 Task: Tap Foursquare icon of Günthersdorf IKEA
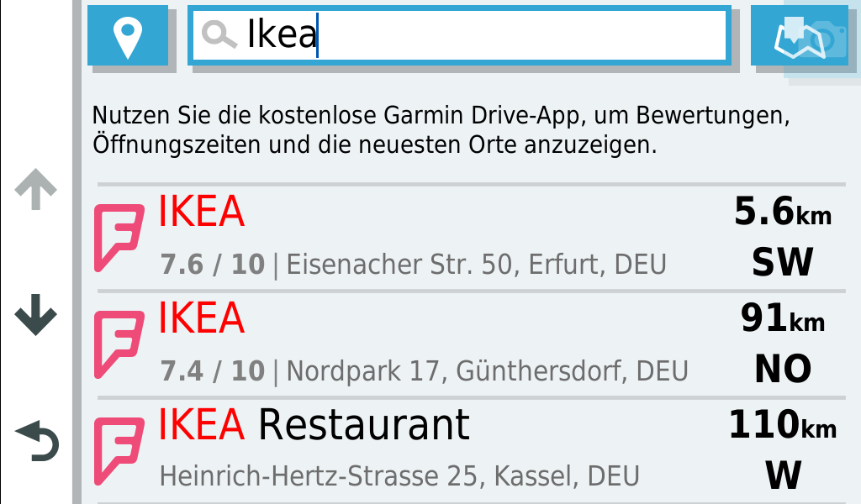[118, 343]
